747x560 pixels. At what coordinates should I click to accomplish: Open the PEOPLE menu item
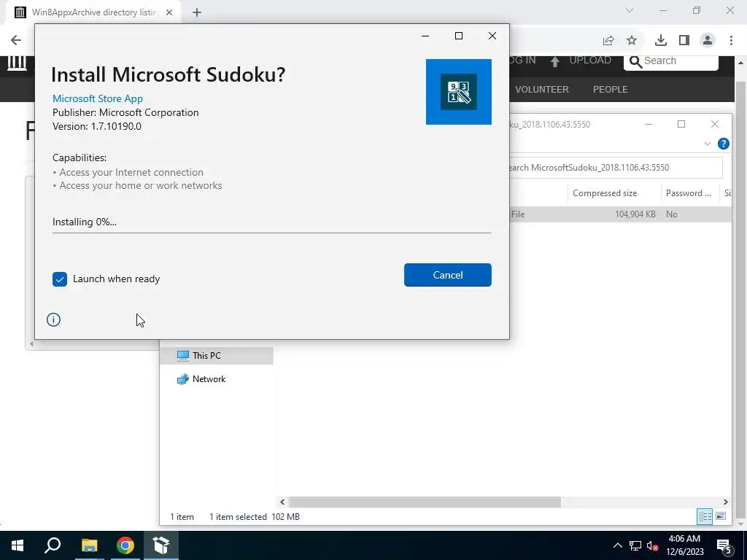611,90
